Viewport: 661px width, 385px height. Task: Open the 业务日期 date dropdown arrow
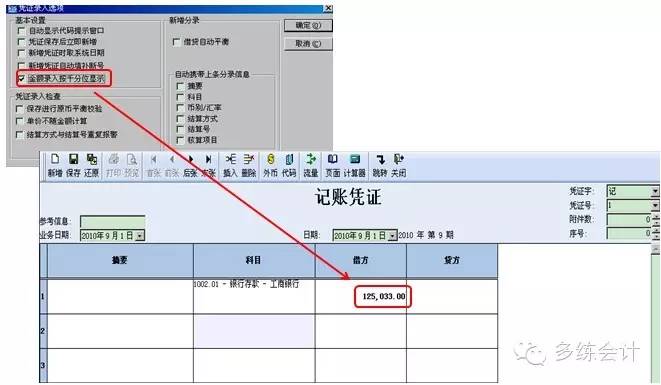[140, 235]
